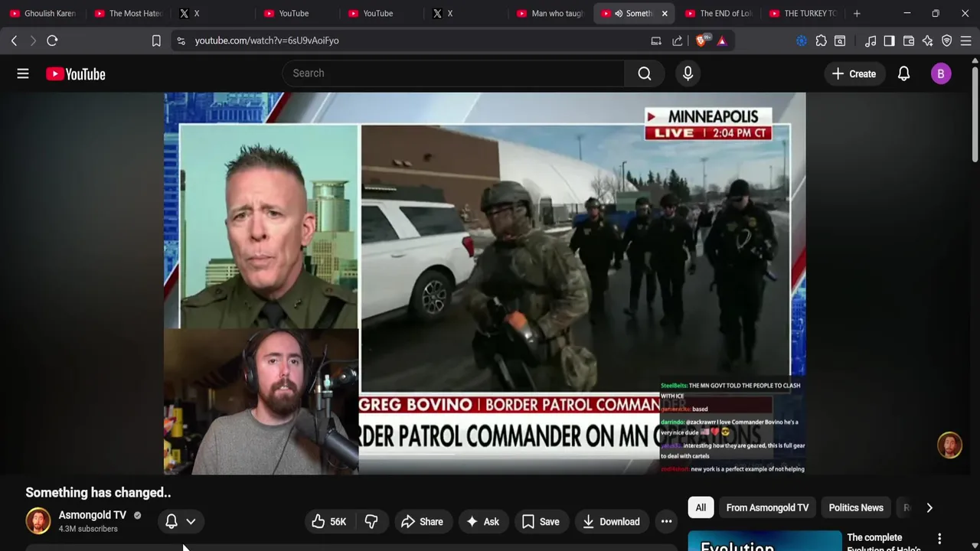The height and width of the screenshot is (551, 980).
Task: Close the active Something has changed tab
Action: [665, 13]
